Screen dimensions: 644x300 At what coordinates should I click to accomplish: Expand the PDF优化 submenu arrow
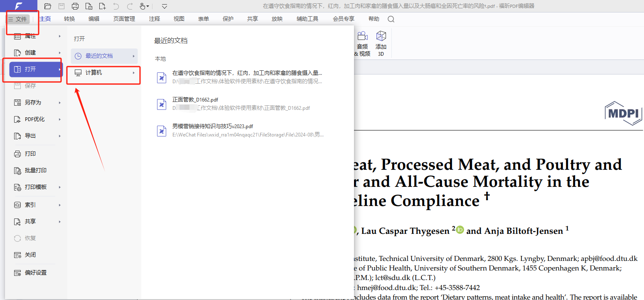tap(60, 119)
